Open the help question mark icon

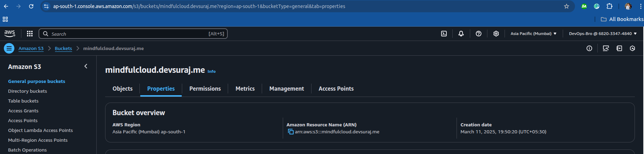point(479,34)
